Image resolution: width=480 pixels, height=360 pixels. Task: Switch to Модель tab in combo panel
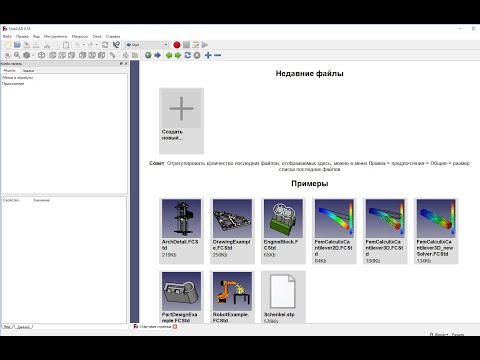10,70
